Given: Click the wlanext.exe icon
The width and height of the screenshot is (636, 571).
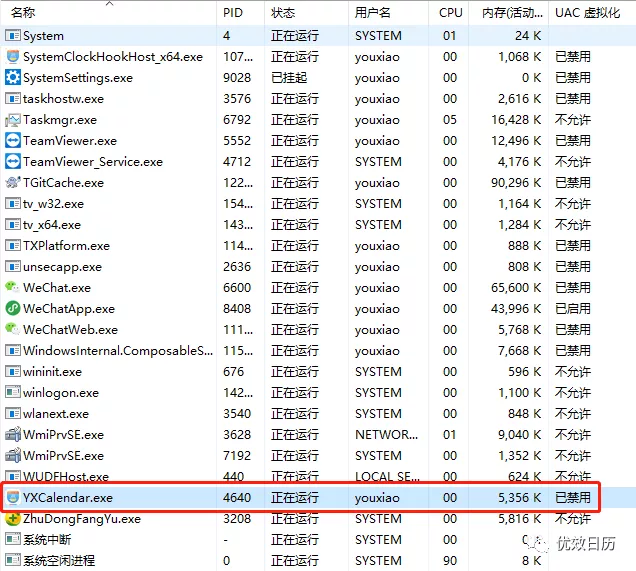Looking at the screenshot, I should 13,414.
